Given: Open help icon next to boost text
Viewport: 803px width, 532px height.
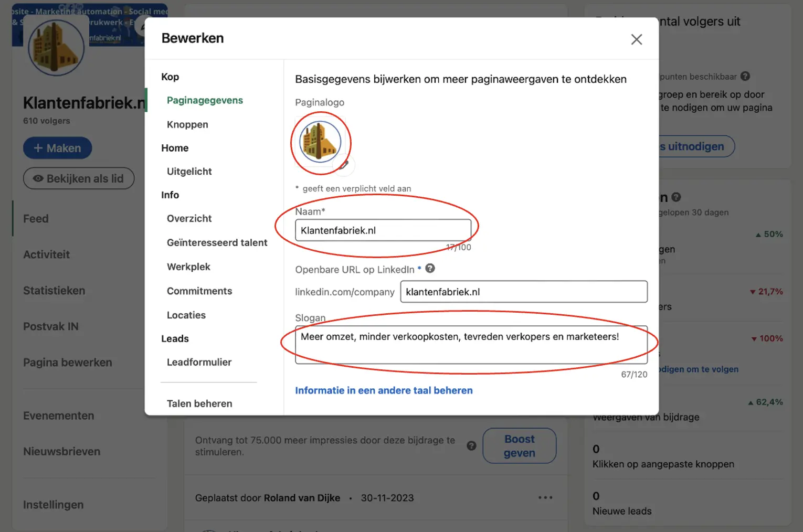Looking at the screenshot, I should (471, 445).
